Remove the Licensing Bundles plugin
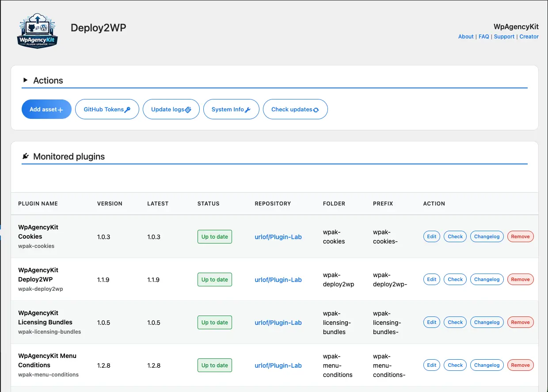Image resolution: width=548 pixels, height=392 pixels. (x=521, y=322)
